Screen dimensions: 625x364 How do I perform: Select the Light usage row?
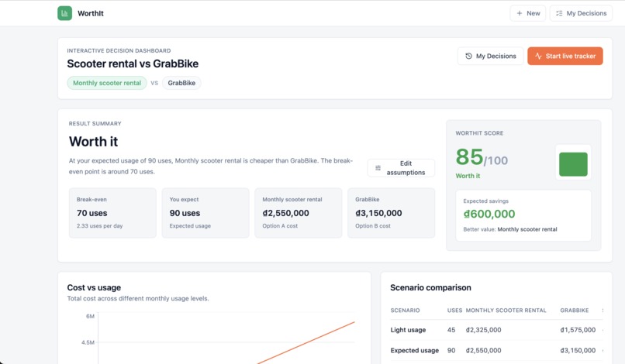pyautogui.click(x=496, y=330)
